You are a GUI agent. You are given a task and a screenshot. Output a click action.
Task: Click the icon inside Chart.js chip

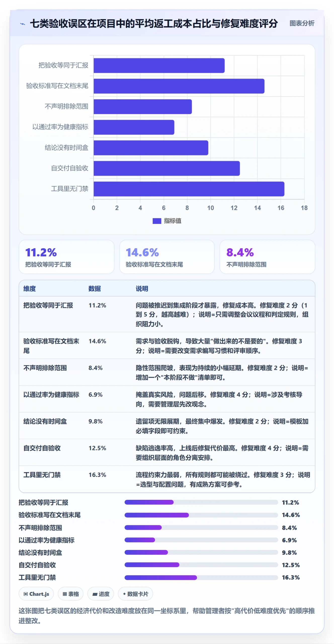[x=26, y=594]
